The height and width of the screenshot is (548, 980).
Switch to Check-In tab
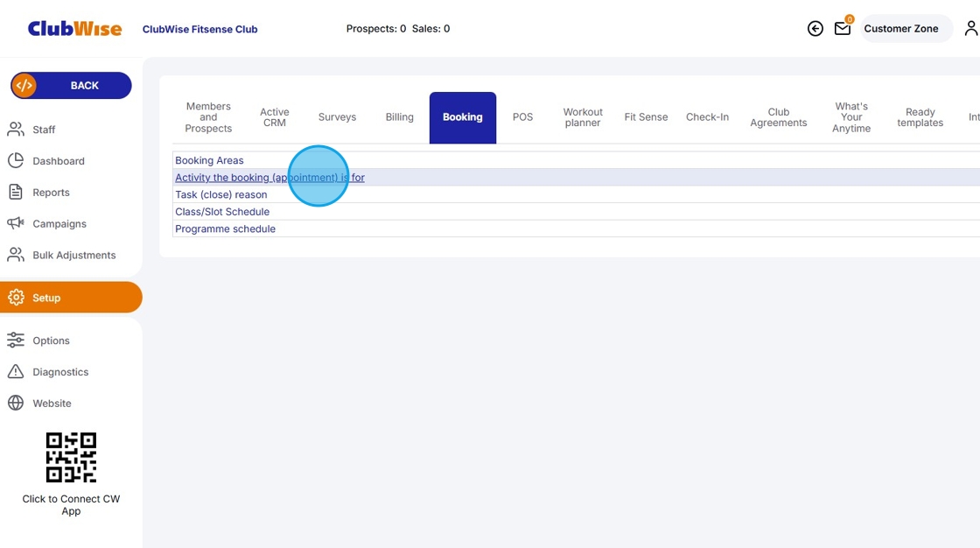[707, 117]
